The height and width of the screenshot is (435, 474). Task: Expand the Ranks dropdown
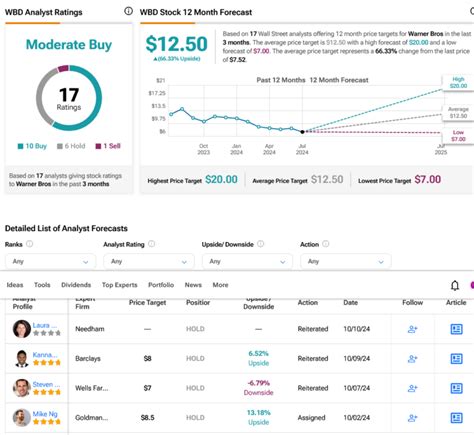point(50,261)
